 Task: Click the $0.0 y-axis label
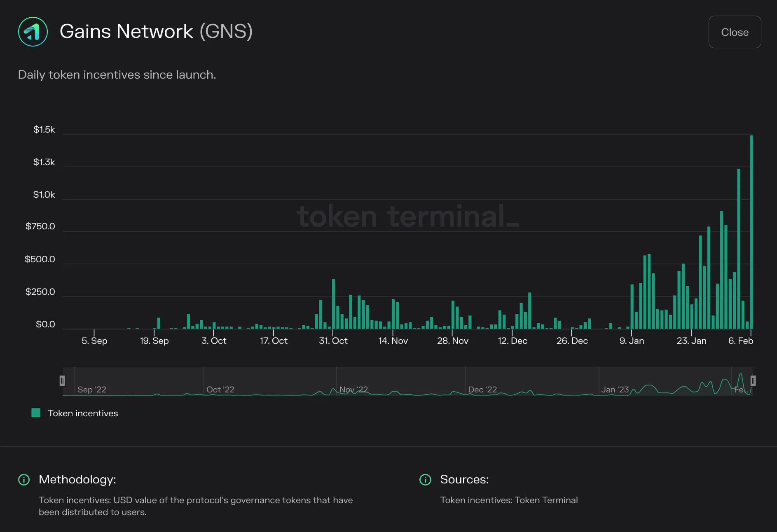point(45,324)
